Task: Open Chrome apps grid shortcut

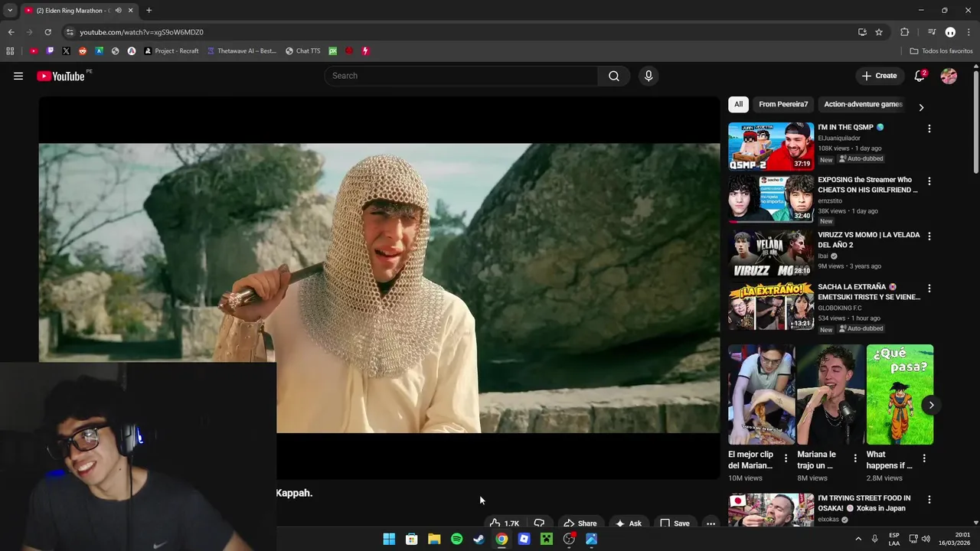Action: tap(10, 51)
